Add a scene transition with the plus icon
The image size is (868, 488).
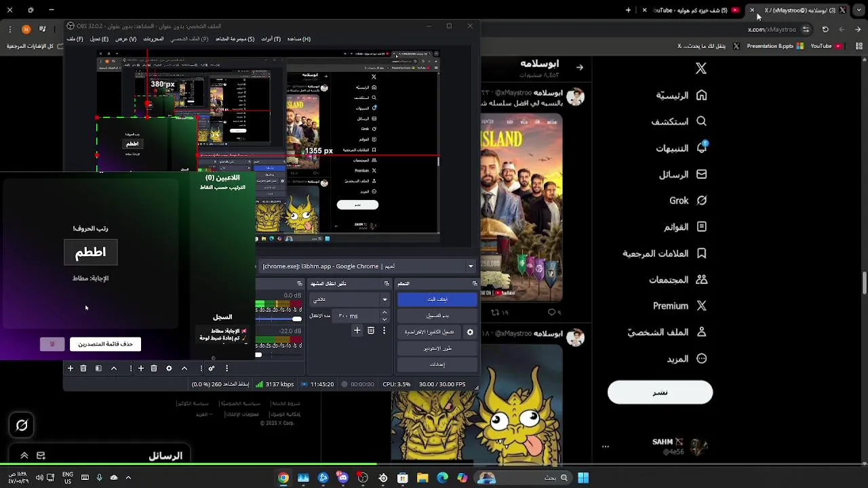pyautogui.click(x=357, y=331)
